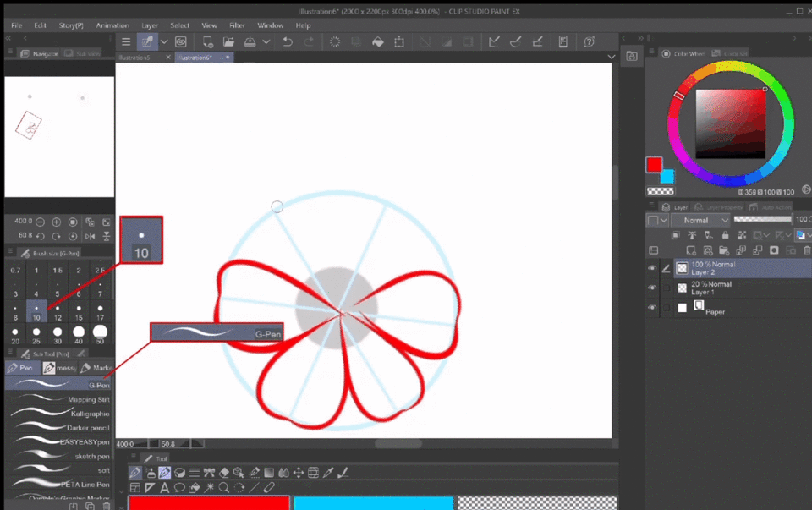Click the Lock layer padlock icon

726,235
